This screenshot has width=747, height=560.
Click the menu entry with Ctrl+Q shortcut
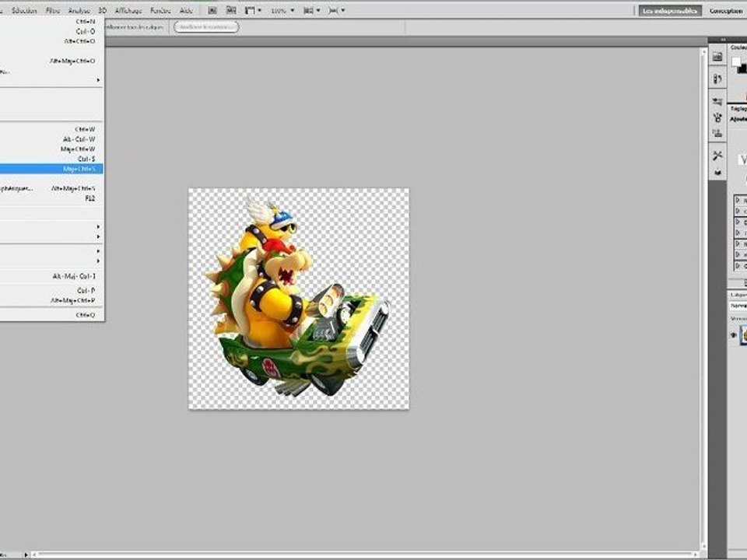[51, 315]
